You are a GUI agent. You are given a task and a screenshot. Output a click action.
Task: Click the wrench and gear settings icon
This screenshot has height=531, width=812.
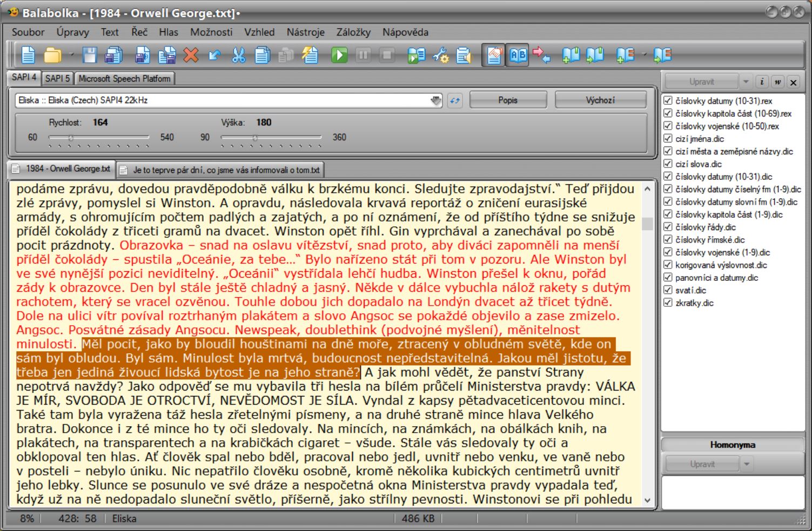coord(440,55)
